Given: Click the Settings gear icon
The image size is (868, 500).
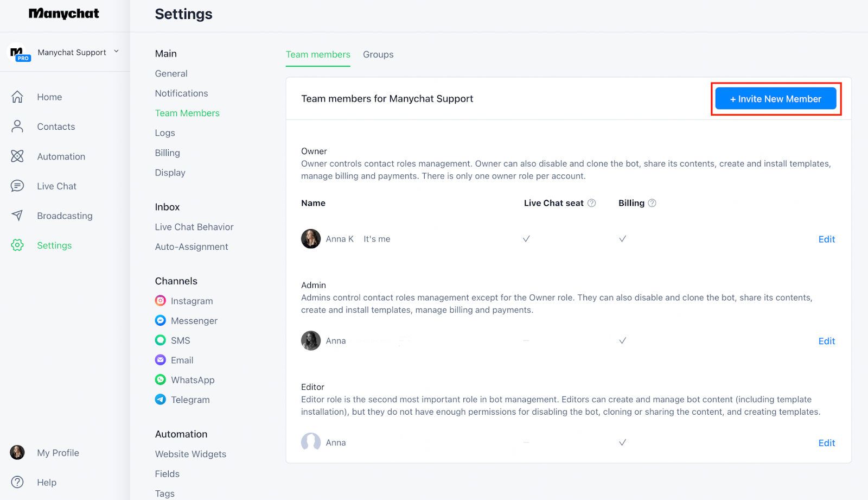Looking at the screenshot, I should coord(17,245).
